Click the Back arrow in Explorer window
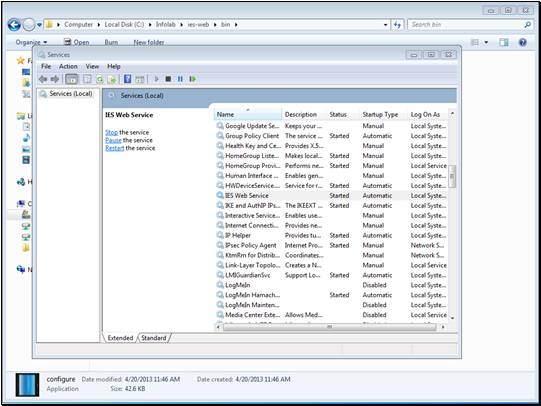 [14, 24]
